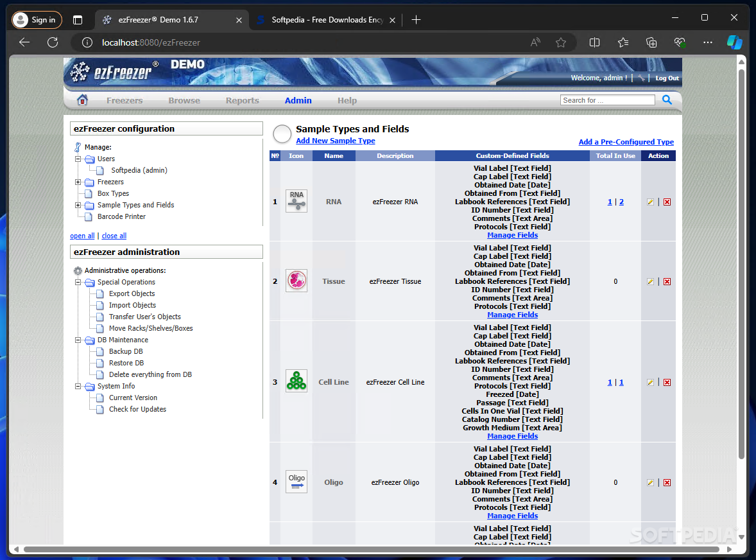Click the wrench settings icon near Log Out
This screenshot has width=756, height=560.
coord(640,78)
